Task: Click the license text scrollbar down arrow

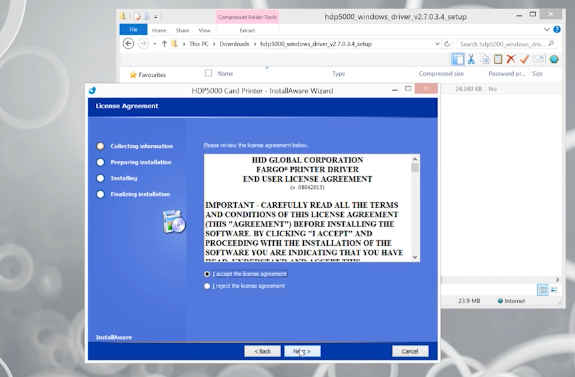Action: [415, 257]
